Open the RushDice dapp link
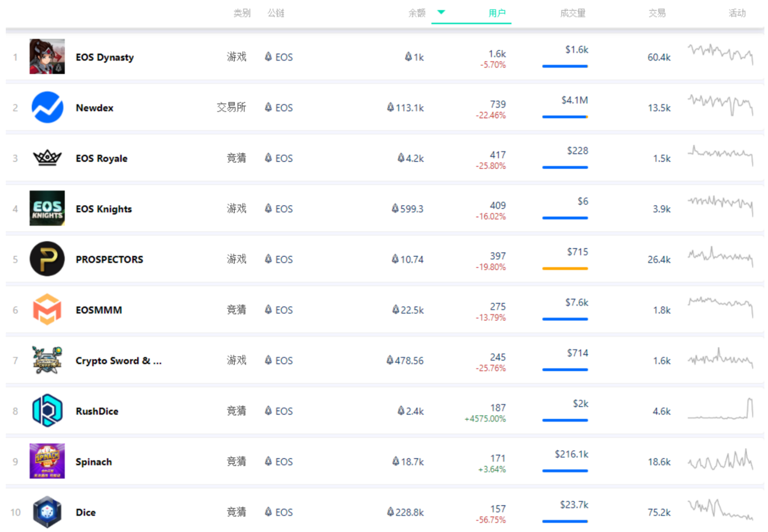Screen dimensions: 768x532 97,411
